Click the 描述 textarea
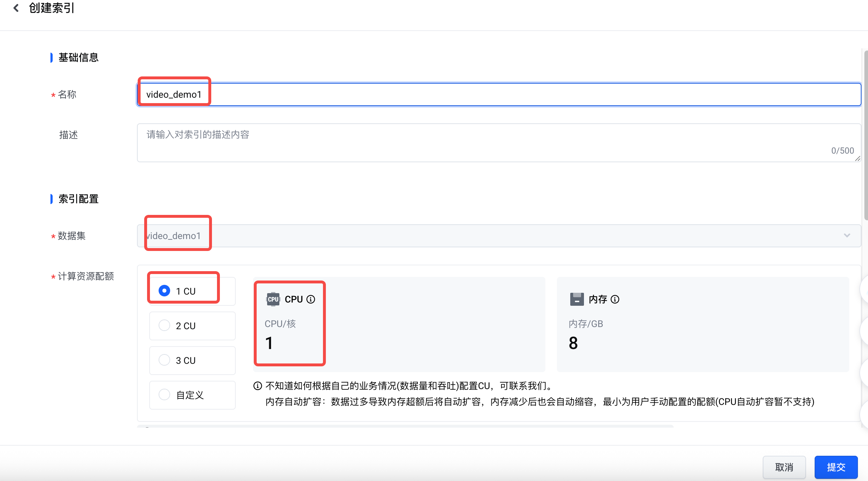The width and height of the screenshot is (868, 481). point(499,143)
